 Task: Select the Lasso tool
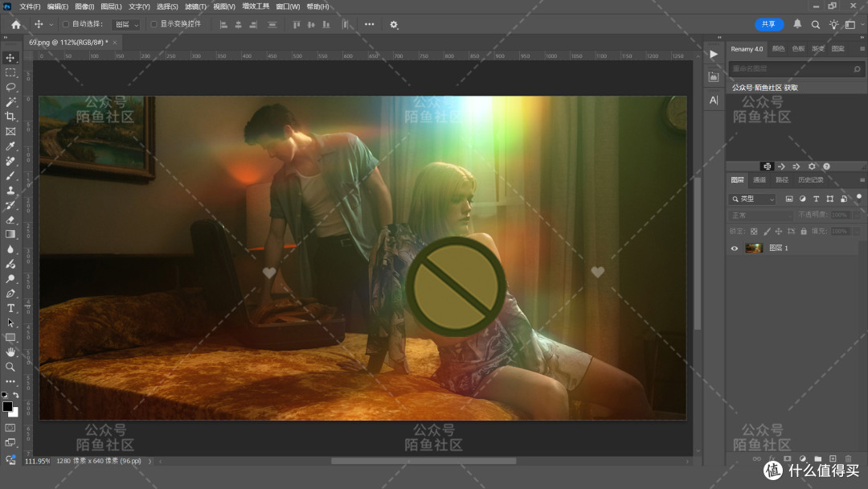click(10, 87)
